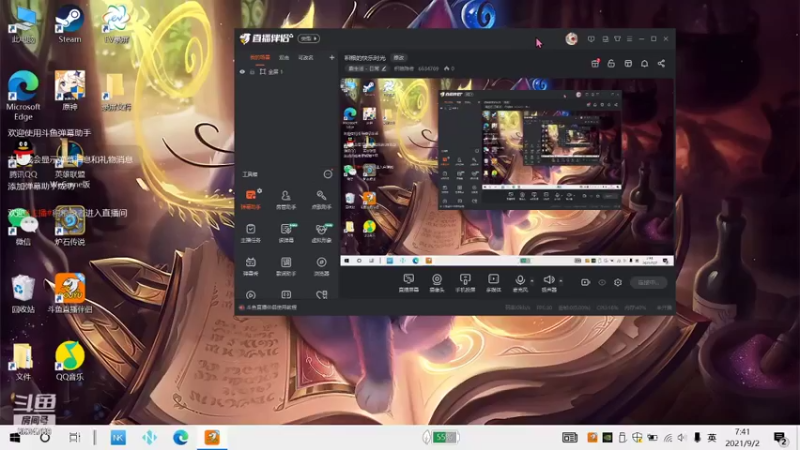Open the Windows notification center icon
800x450 pixels.
(x=780, y=438)
